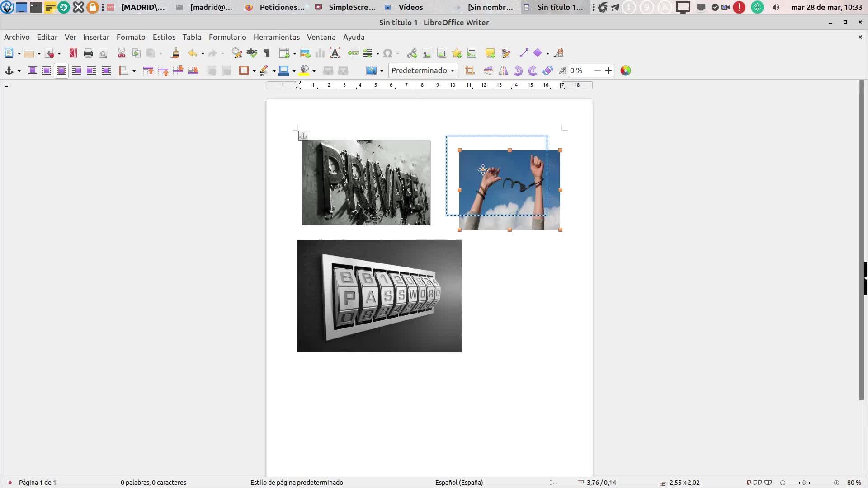This screenshot has width=868, height=488.
Task: Click the Insert image toolbar icon
Action: click(x=305, y=53)
